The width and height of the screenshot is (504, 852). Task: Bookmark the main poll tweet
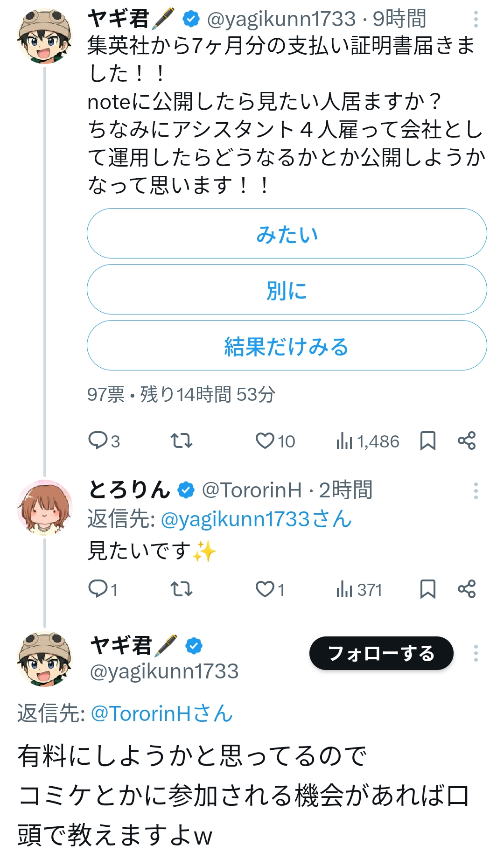click(427, 440)
